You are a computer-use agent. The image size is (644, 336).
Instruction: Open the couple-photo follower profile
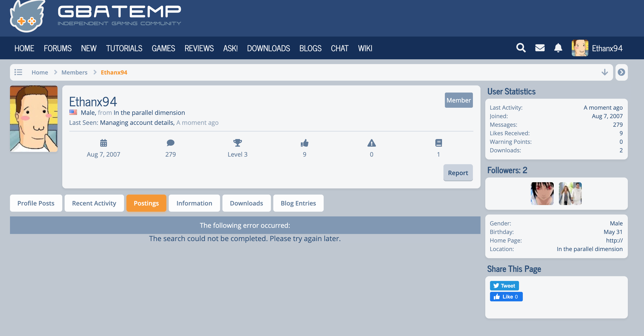pyautogui.click(x=570, y=193)
